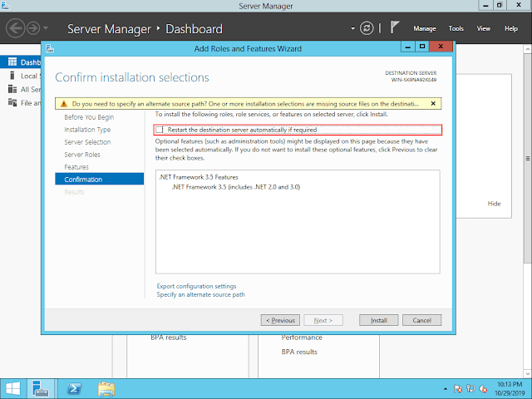532x399 pixels.
Task: Open the Tools menu
Action: pos(456,28)
